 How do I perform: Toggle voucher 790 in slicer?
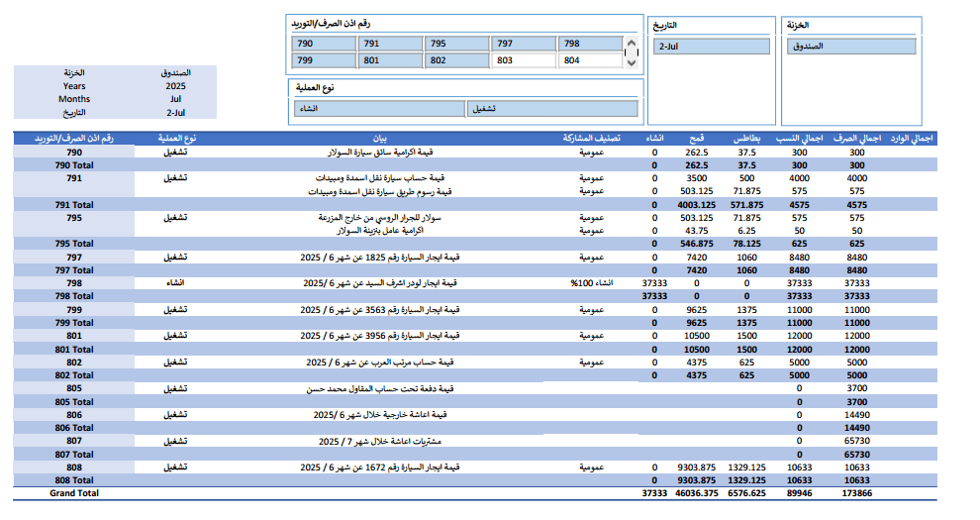324,44
